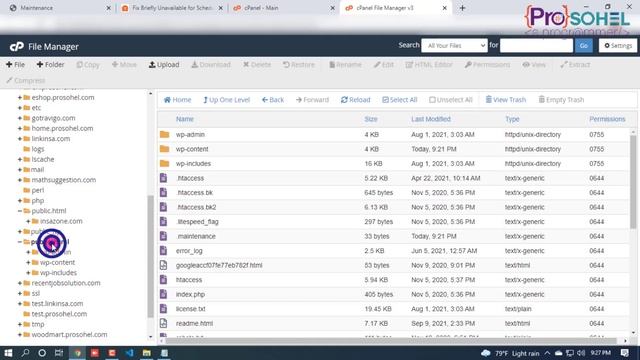Open the Windows Start menu

[8, 353]
